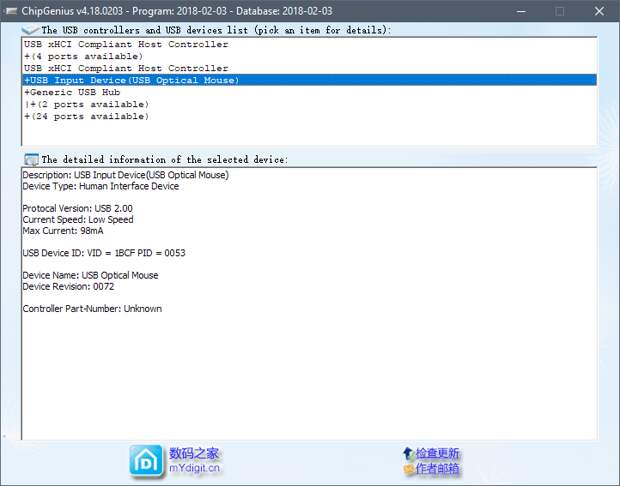Click the check update arrow icon

point(408,453)
